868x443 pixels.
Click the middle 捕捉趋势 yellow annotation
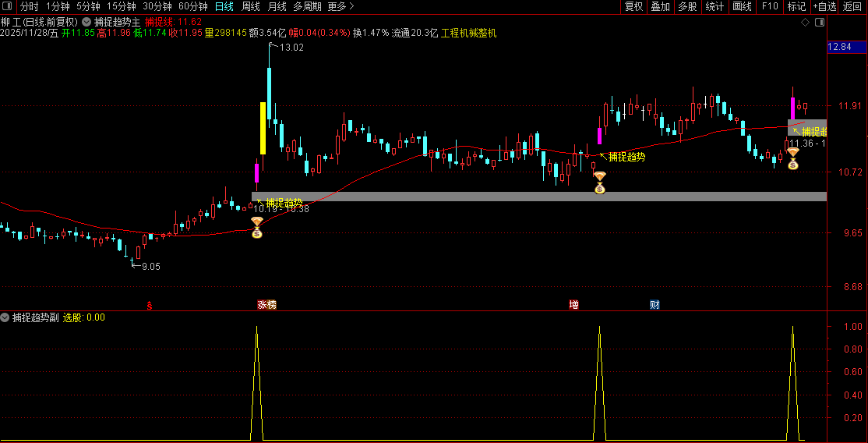[626, 157]
